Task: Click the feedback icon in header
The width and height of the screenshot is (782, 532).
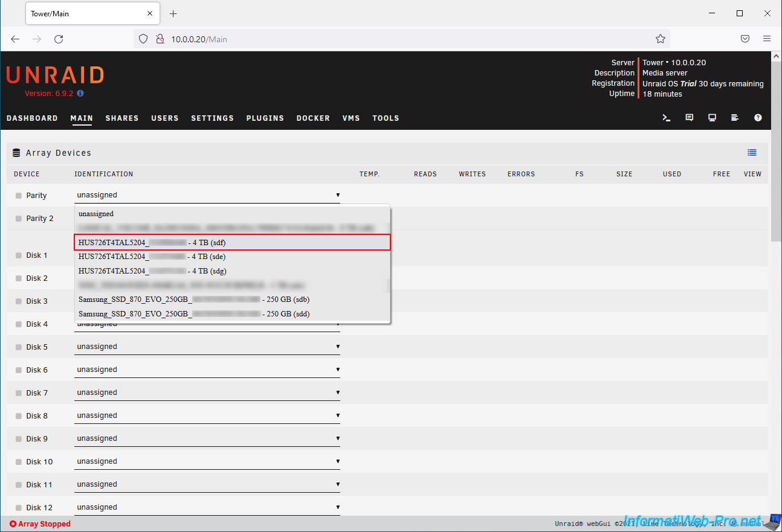Action: point(690,118)
